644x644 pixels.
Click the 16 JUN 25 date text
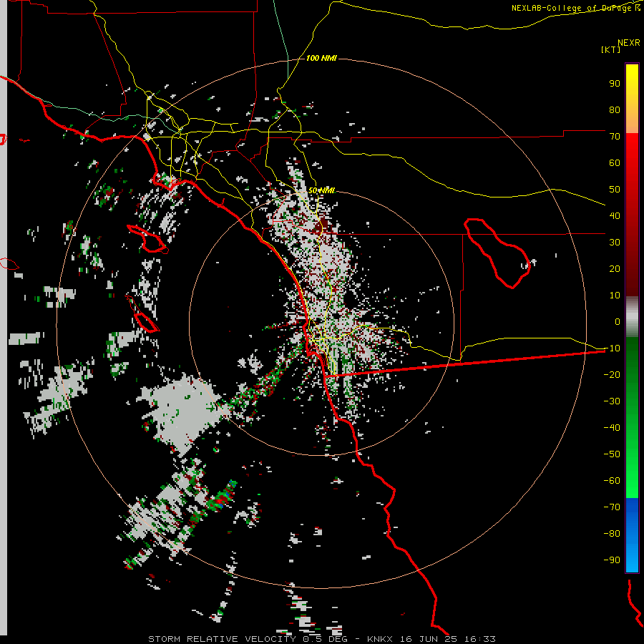pos(429,639)
